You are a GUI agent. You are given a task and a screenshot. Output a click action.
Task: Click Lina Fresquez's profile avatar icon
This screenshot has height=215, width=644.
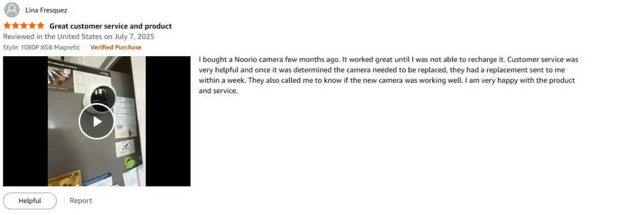click(x=12, y=10)
